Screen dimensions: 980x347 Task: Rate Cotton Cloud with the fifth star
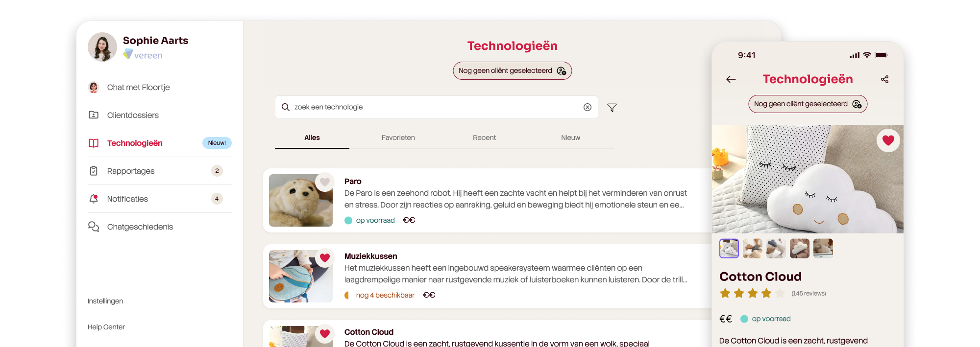780,293
